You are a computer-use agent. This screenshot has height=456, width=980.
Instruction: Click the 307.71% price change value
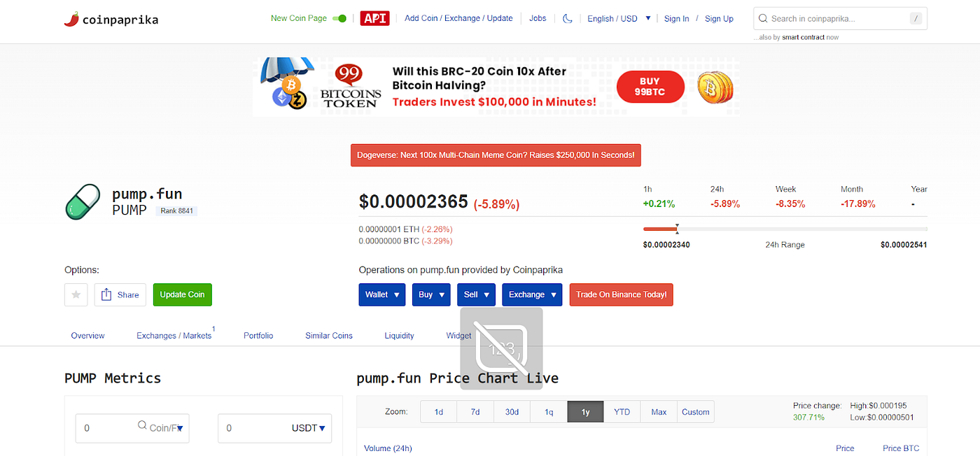point(808,418)
